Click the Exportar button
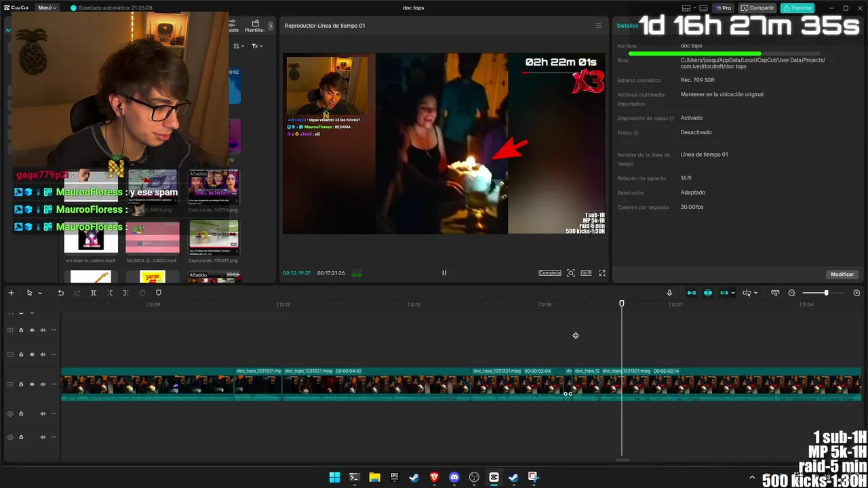The height and width of the screenshot is (488, 868). [797, 8]
